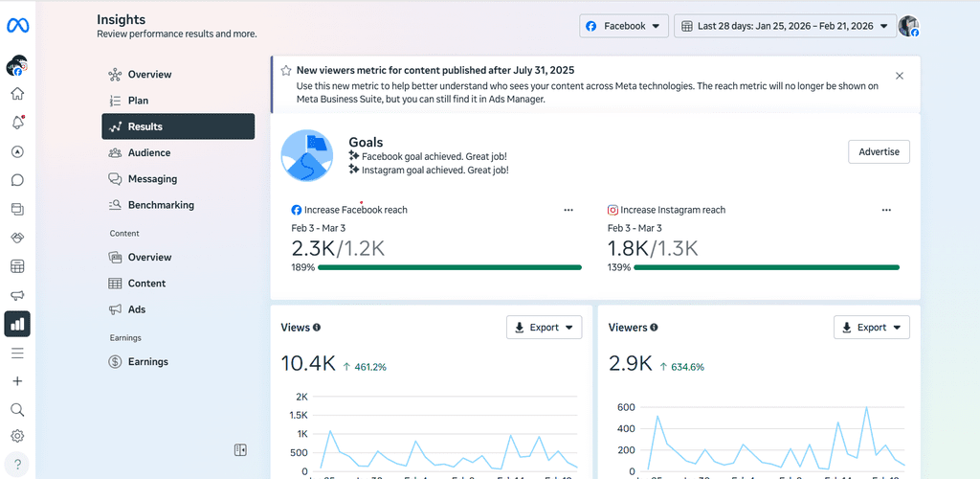The width and height of the screenshot is (980, 479).
Task: Expand the Views Export dropdown
Action: coord(544,328)
